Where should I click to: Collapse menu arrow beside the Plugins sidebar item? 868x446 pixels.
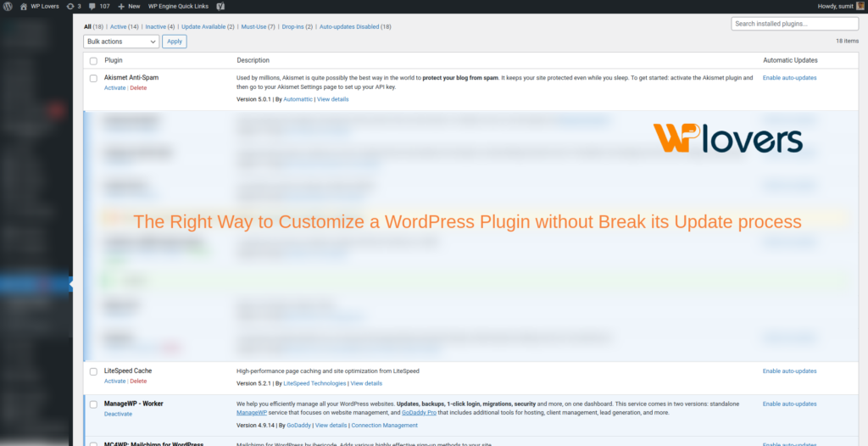(x=71, y=284)
